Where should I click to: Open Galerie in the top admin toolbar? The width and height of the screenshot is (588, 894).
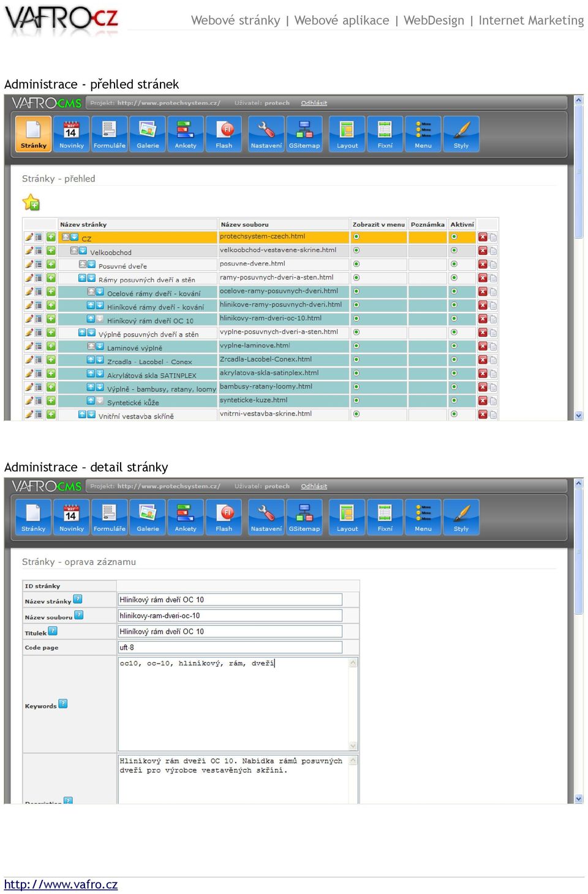tap(148, 134)
